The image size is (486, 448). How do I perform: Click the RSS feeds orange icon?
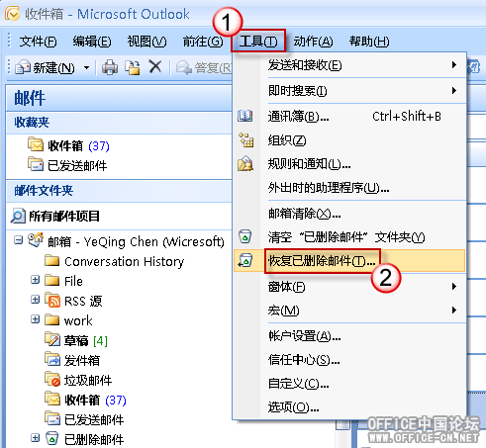coord(52,300)
